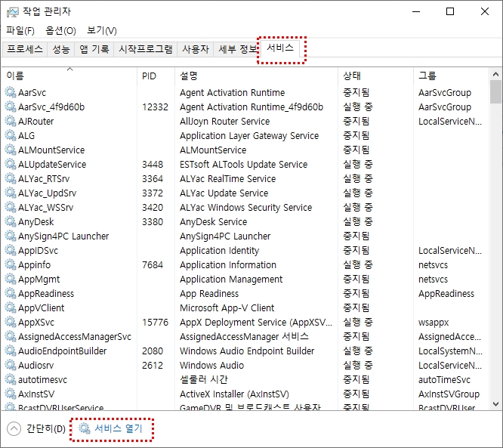503x448 pixels.
Task: Switch to the 사용자 tab
Action: point(196,49)
